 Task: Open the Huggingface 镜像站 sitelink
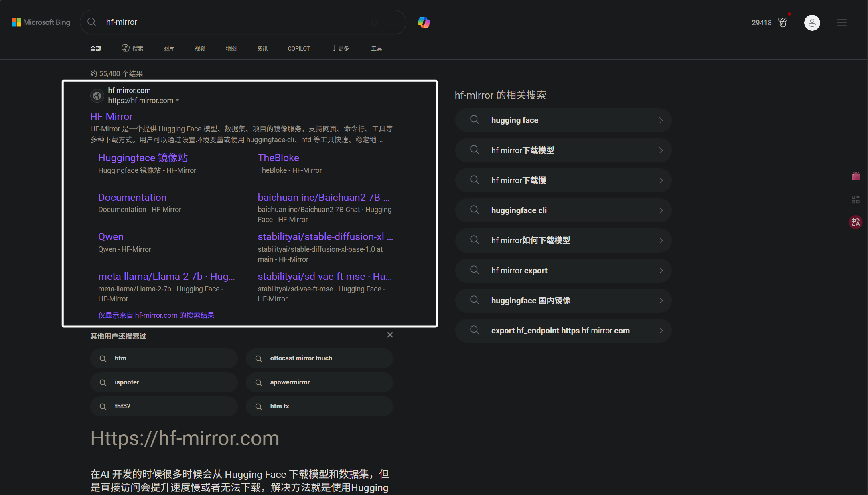point(143,158)
